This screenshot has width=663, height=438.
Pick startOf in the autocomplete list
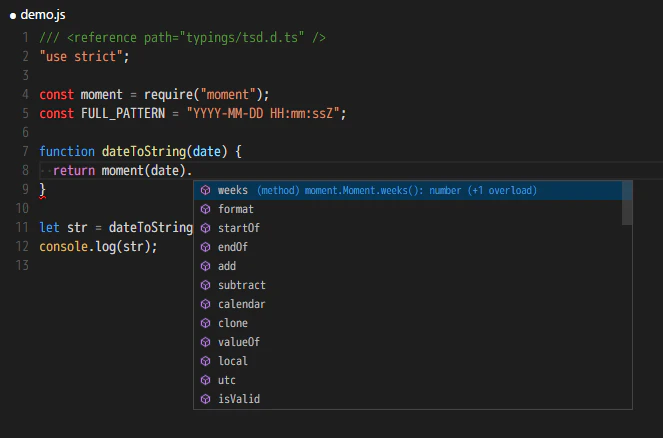tap(408, 228)
